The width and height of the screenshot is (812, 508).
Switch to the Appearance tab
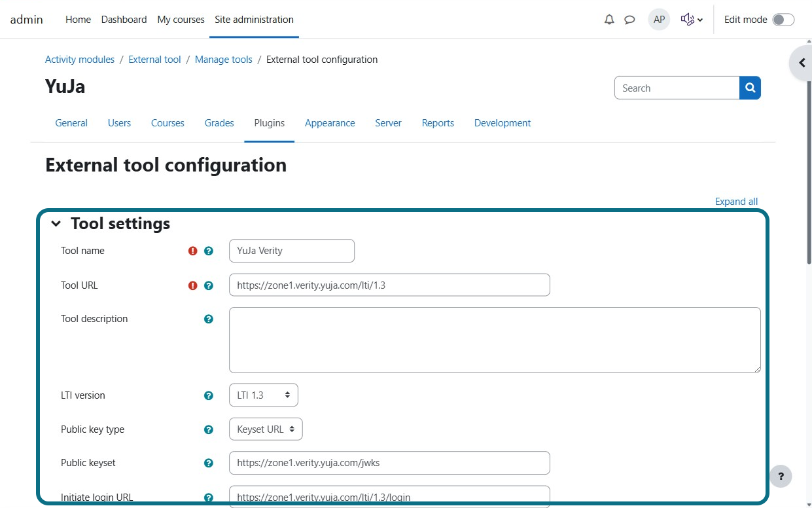[x=330, y=123]
